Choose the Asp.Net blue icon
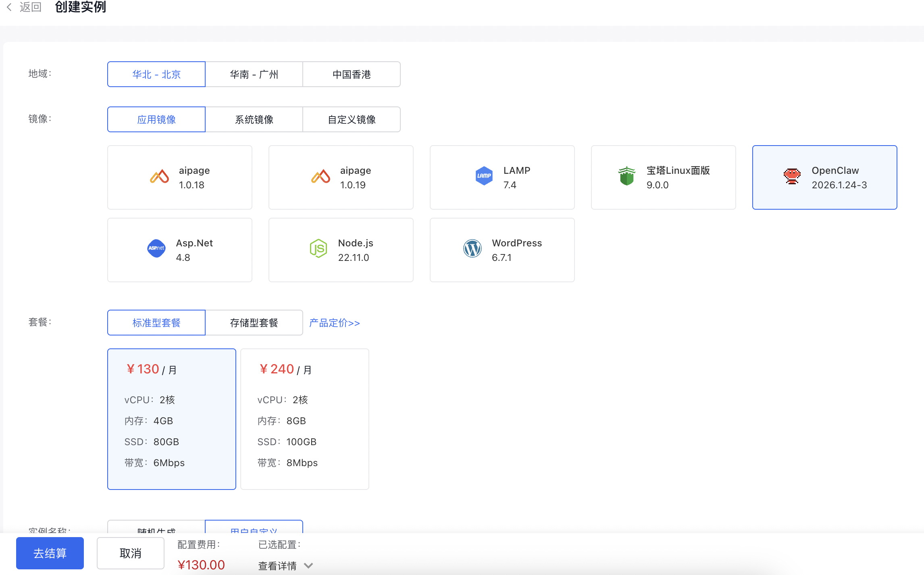924x575 pixels. point(156,248)
